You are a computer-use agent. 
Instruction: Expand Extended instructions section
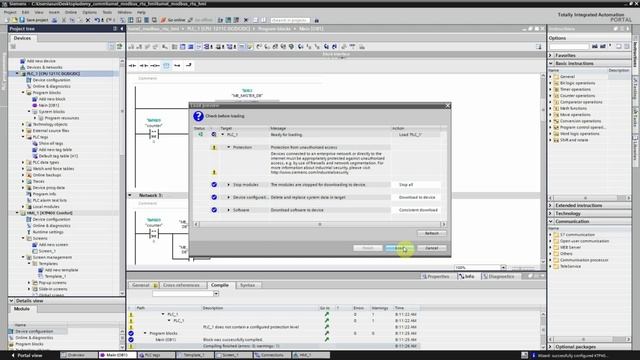[551, 205]
